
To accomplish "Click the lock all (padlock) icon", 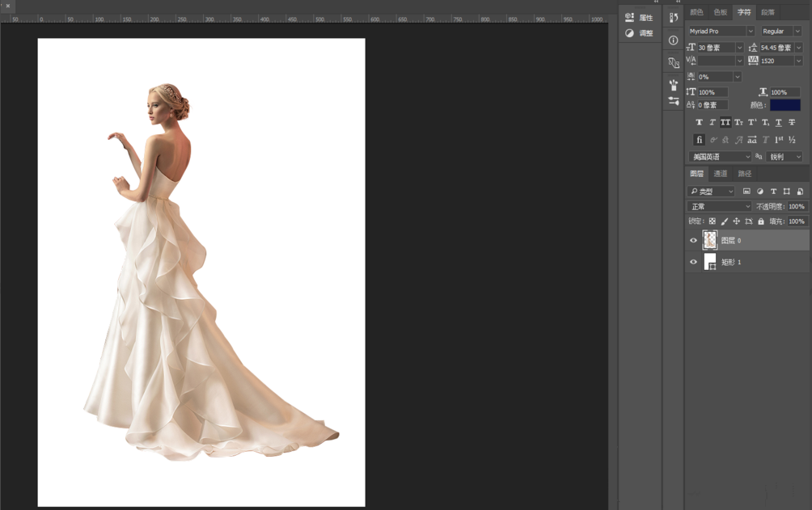I will (x=760, y=221).
